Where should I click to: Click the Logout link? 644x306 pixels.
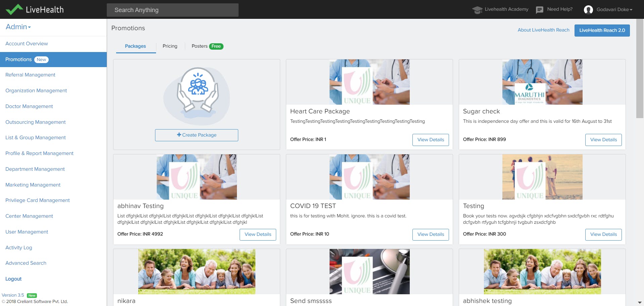pyautogui.click(x=13, y=279)
